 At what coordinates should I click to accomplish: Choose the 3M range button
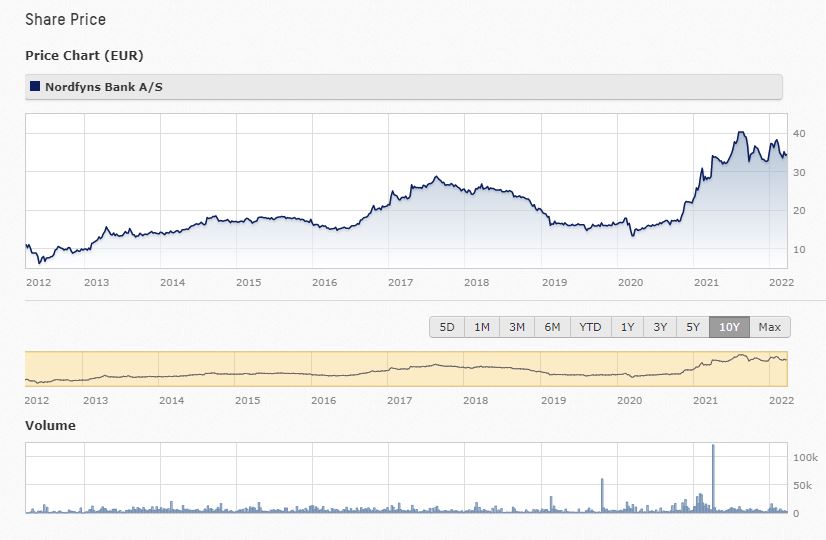(x=517, y=327)
